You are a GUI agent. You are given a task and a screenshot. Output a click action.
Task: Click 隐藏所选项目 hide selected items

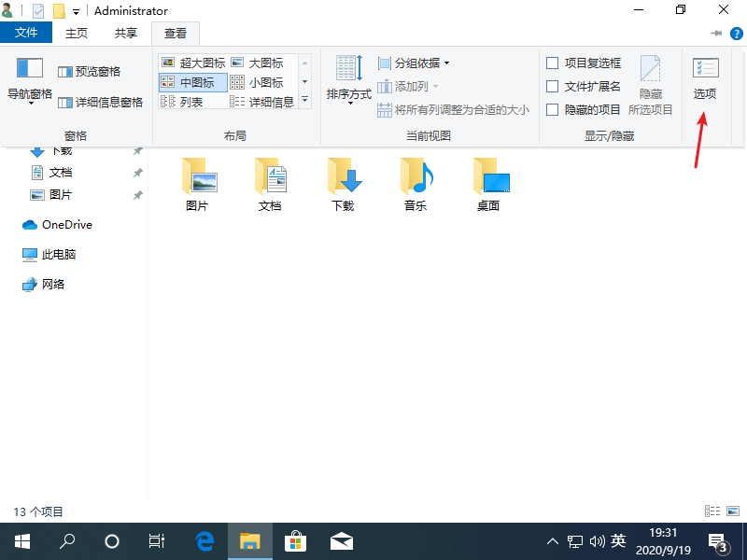651,81
